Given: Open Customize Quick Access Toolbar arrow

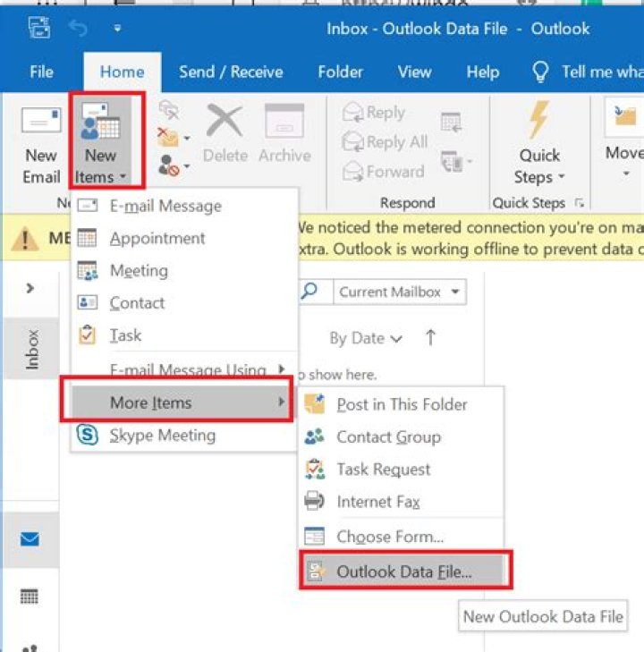Looking at the screenshot, I should coord(117,29).
